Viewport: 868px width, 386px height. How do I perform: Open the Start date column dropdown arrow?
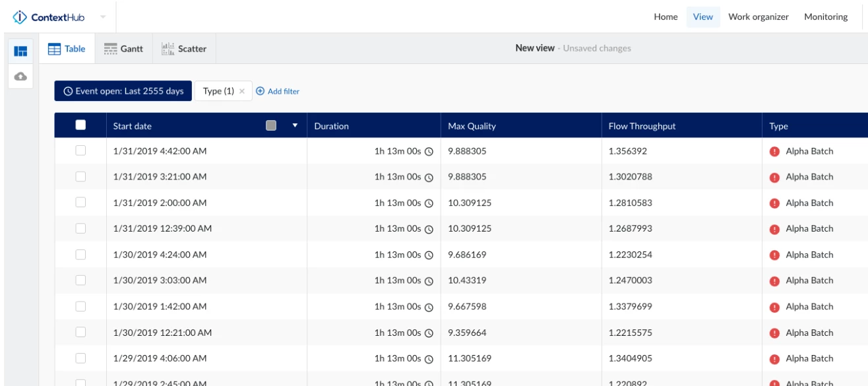tap(293, 125)
